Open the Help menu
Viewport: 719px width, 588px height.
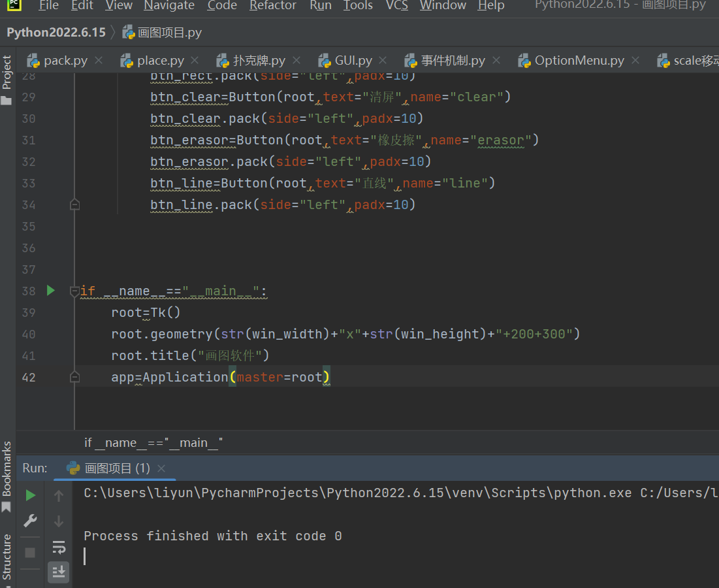[x=490, y=5]
